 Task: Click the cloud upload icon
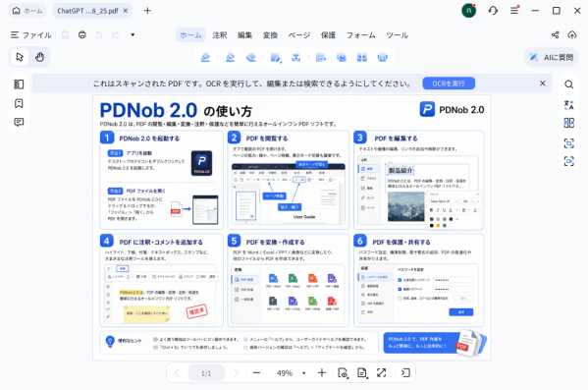click(572, 35)
